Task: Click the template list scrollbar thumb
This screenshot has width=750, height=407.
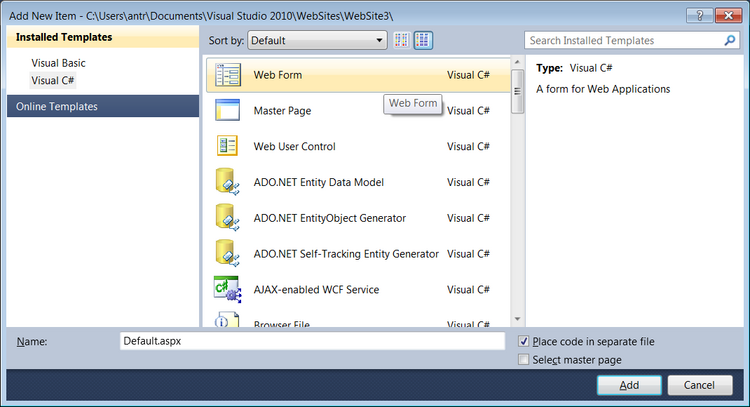Action: coord(517,91)
